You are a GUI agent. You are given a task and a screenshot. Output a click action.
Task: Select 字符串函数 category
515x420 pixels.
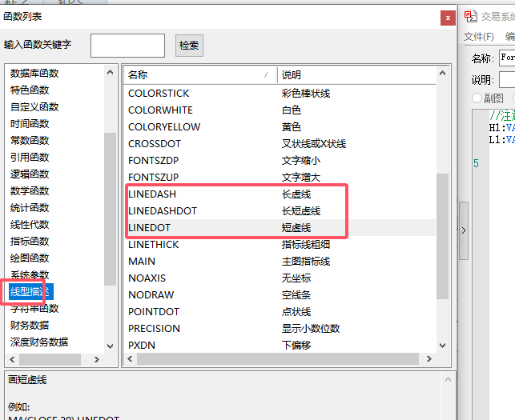click(x=34, y=309)
